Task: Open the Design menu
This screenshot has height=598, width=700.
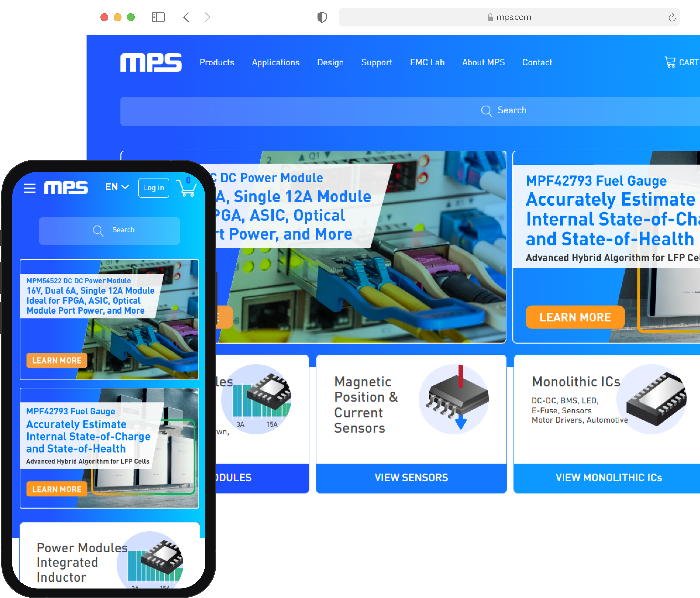Action: click(330, 63)
